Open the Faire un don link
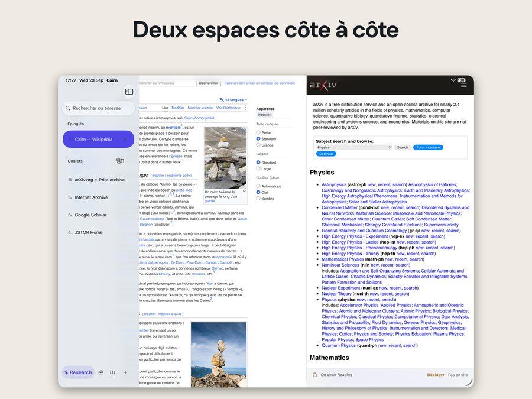532x399 pixels. pos(234,83)
